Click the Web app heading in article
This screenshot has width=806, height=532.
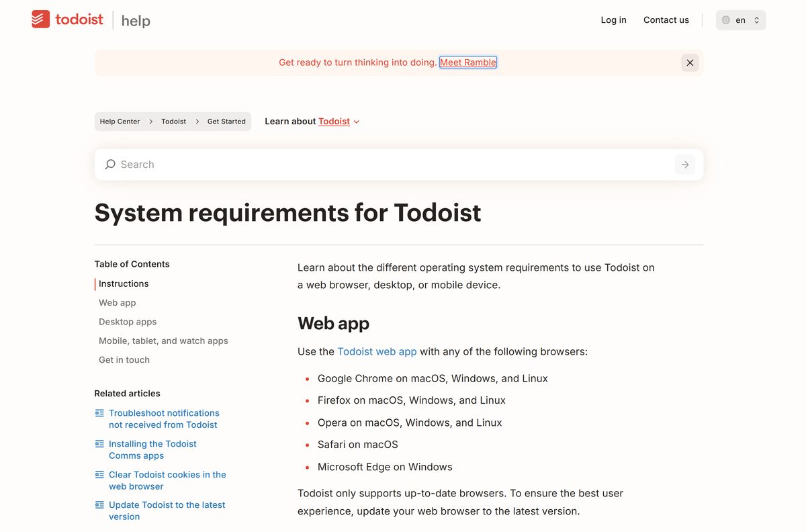pos(333,324)
